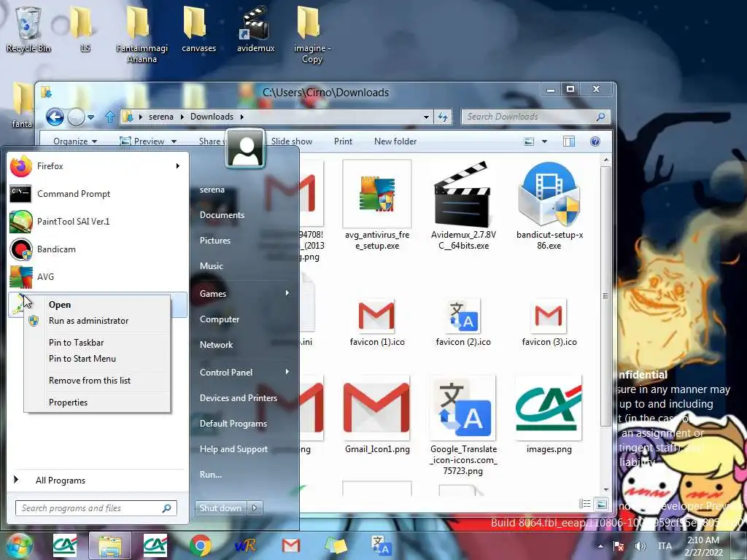The image size is (747, 560).
Task: Open Music from the Start menu
Action: (x=211, y=266)
